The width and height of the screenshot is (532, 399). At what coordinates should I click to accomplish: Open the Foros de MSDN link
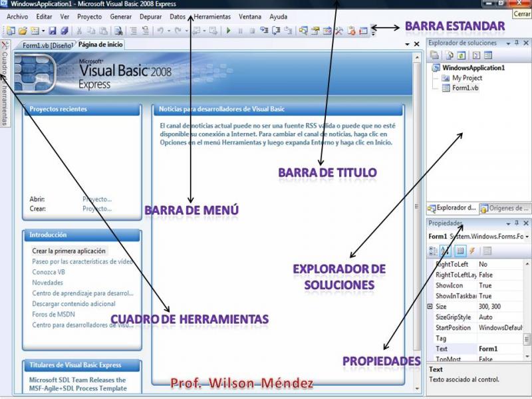pos(53,315)
